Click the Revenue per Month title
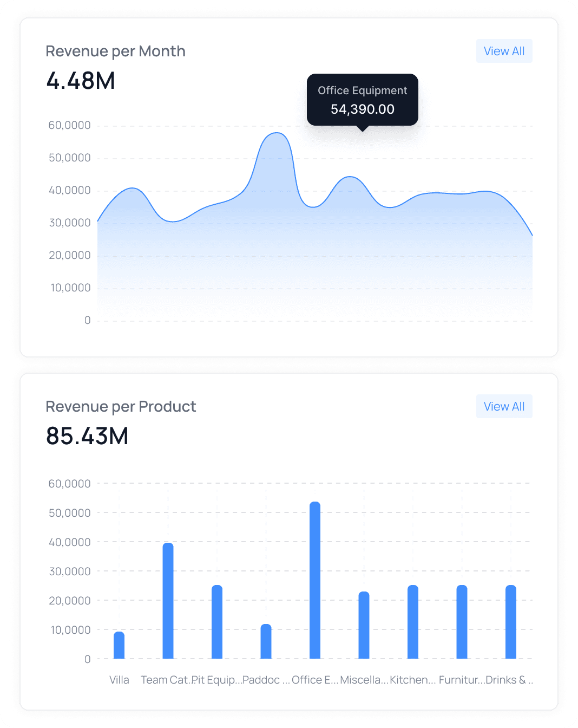Viewport: 578px width, 728px height. coord(115,51)
